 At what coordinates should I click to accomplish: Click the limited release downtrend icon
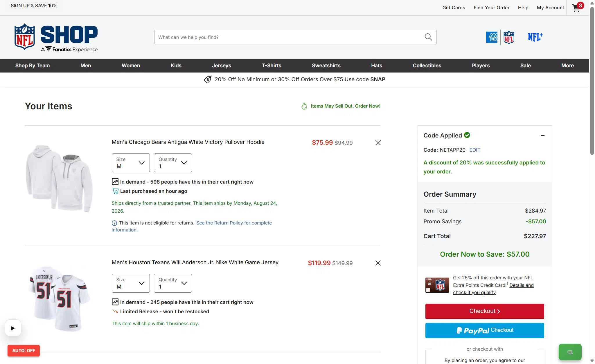point(115,312)
